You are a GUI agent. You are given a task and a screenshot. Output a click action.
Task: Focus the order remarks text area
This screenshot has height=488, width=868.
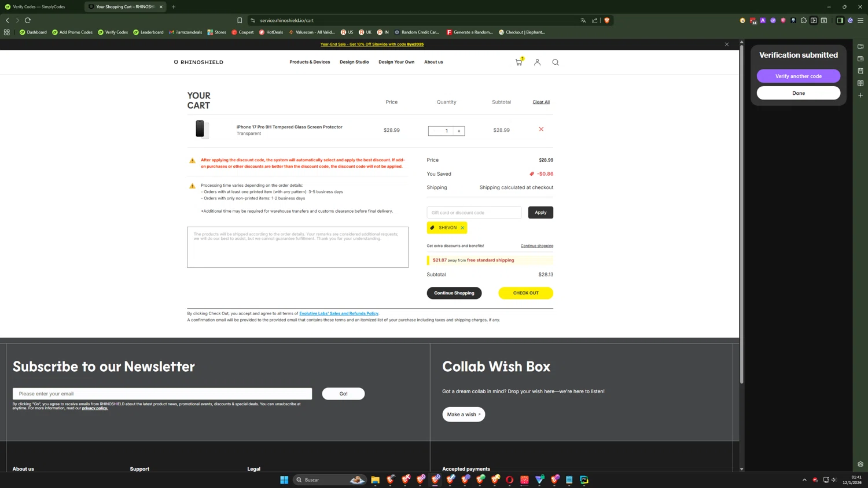(x=297, y=247)
